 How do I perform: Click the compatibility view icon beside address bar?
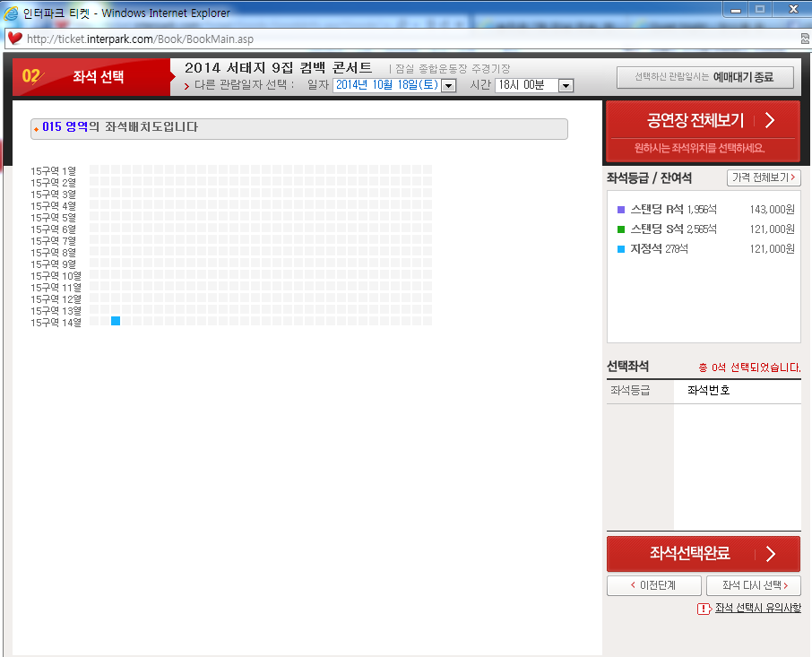pos(805,39)
